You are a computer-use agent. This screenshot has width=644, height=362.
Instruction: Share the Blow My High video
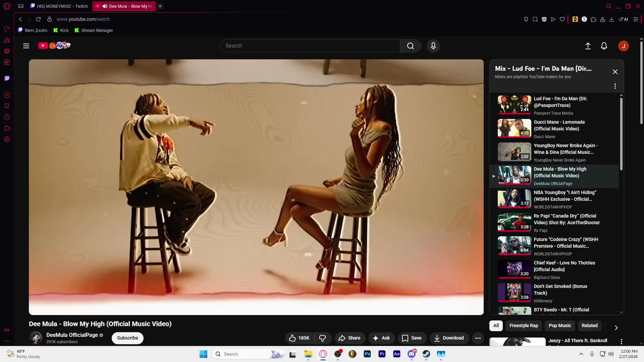[x=349, y=338]
